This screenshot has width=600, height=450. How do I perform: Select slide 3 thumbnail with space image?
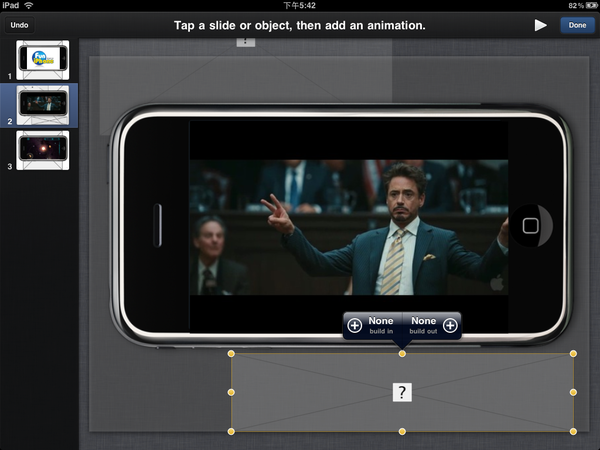coord(42,150)
